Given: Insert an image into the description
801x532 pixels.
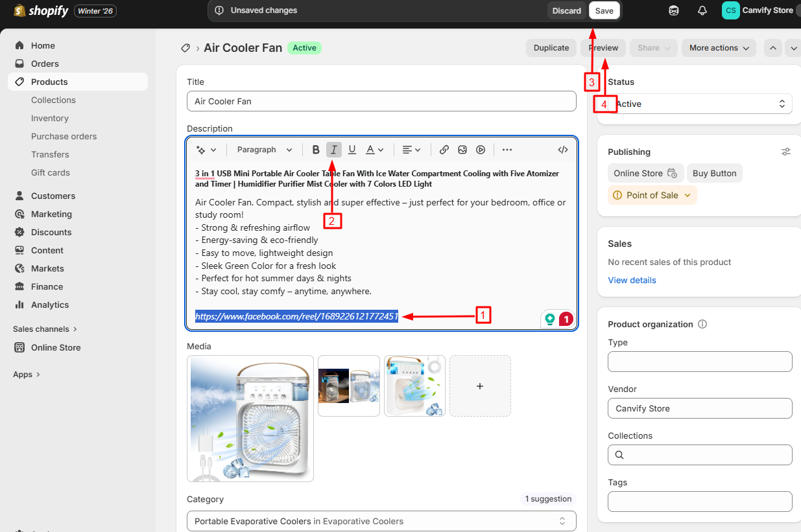Looking at the screenshot, I should (462, 150).
